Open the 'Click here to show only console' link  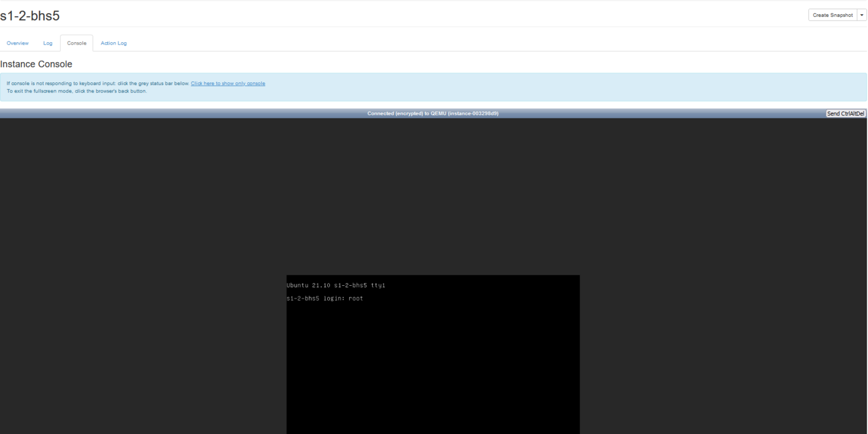coord(228,84)
